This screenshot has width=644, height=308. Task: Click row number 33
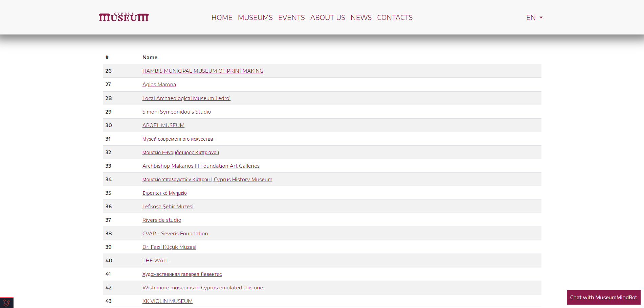(x=108, y=166)
